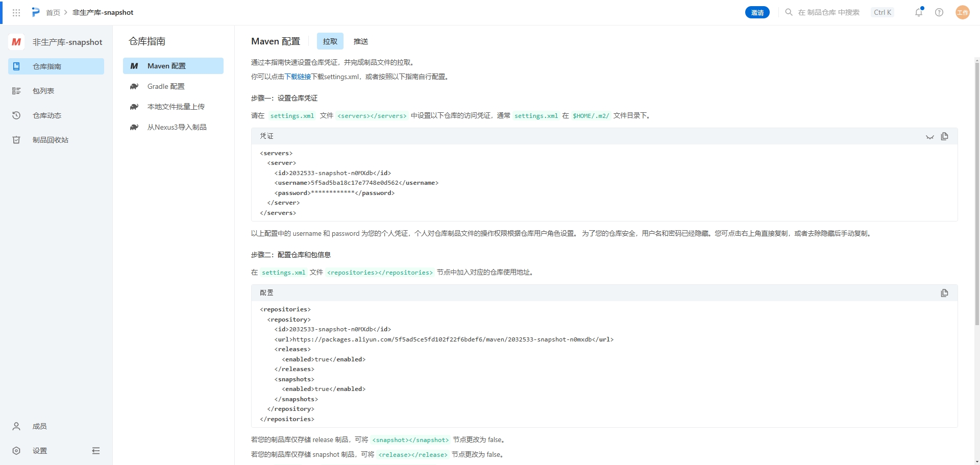Click the <release></release> inline code
980x465 pixels.
click(x=412, y=455)
